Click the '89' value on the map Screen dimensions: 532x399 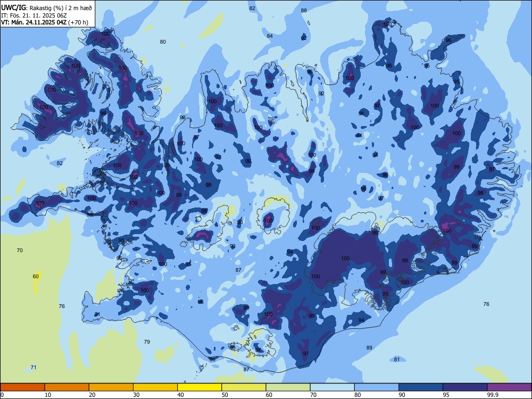pos(370,347)
